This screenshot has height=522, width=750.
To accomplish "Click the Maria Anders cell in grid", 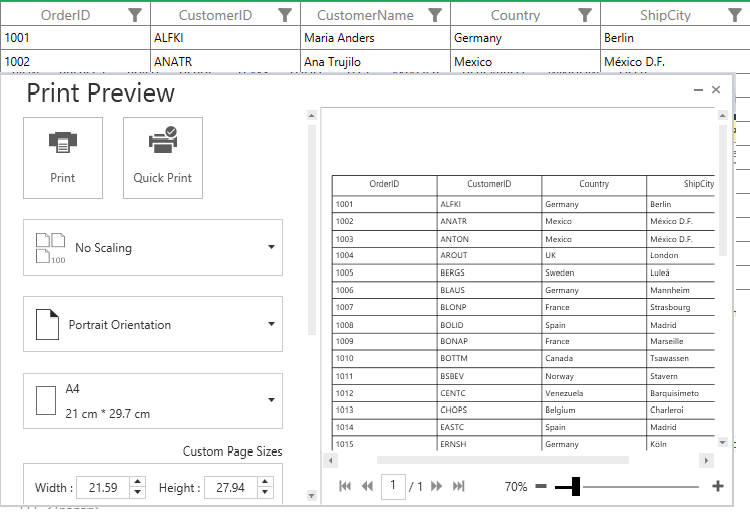I will click(375, 38).
